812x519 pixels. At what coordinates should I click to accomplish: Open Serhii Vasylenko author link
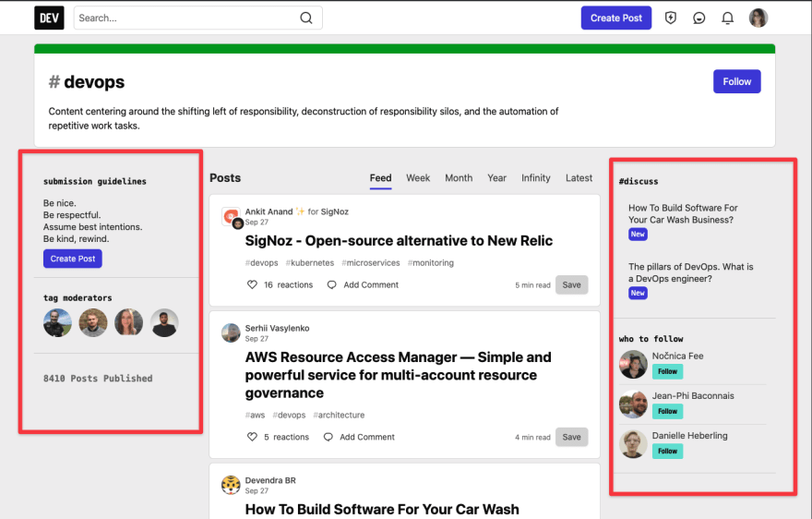click(x=277, y=328)
